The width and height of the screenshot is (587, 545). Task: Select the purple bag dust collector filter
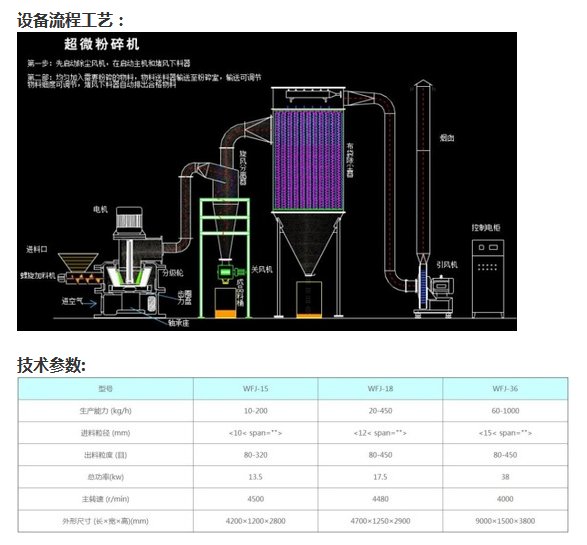[x=308, y=160]
